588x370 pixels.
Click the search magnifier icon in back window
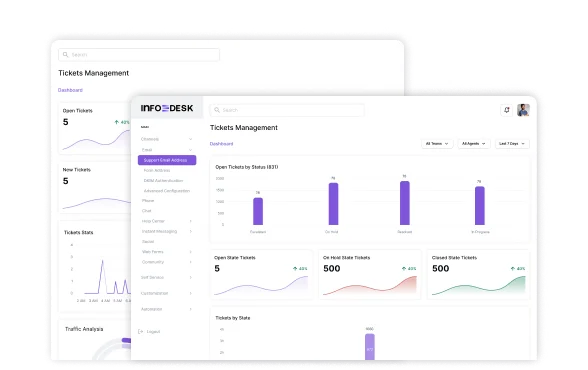click(x=66, y=55)
